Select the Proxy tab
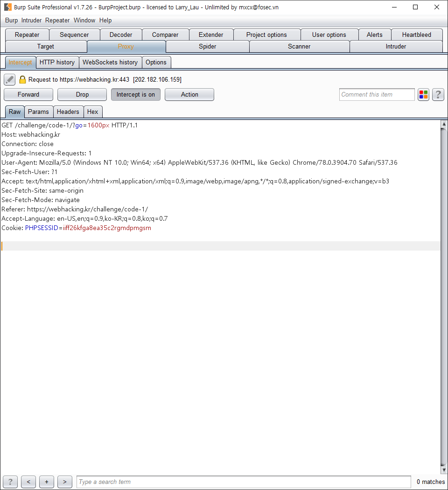 [x=126, y=47]
